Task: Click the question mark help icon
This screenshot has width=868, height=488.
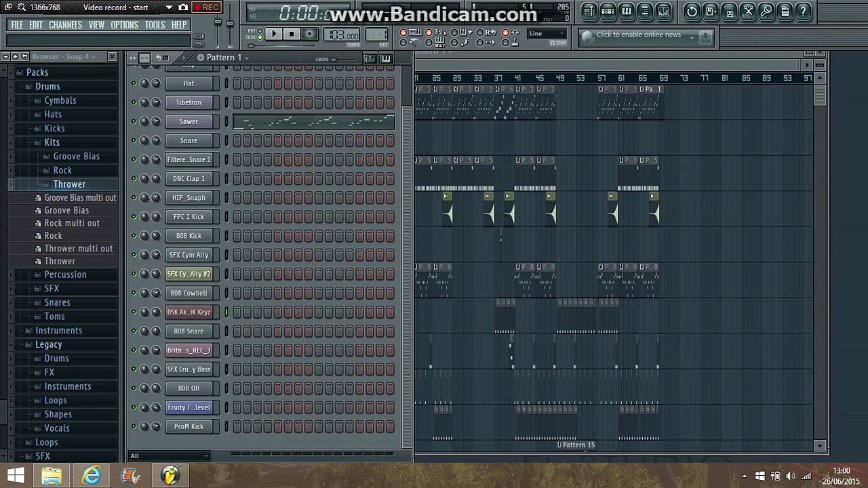Action: click(804, 11)
